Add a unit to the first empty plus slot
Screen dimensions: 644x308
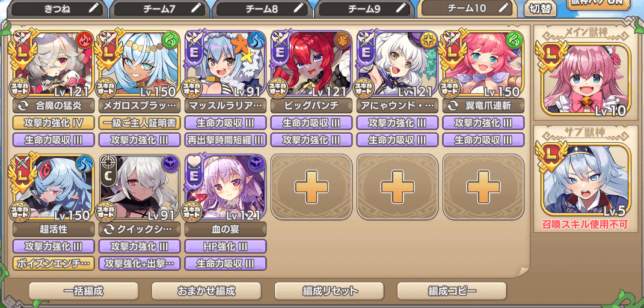(x=311, y=187)
